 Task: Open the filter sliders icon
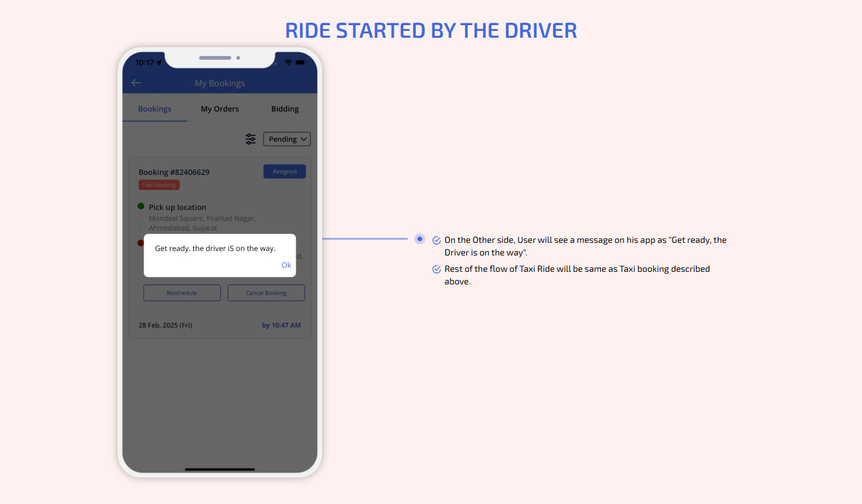[x=250, y=139]
